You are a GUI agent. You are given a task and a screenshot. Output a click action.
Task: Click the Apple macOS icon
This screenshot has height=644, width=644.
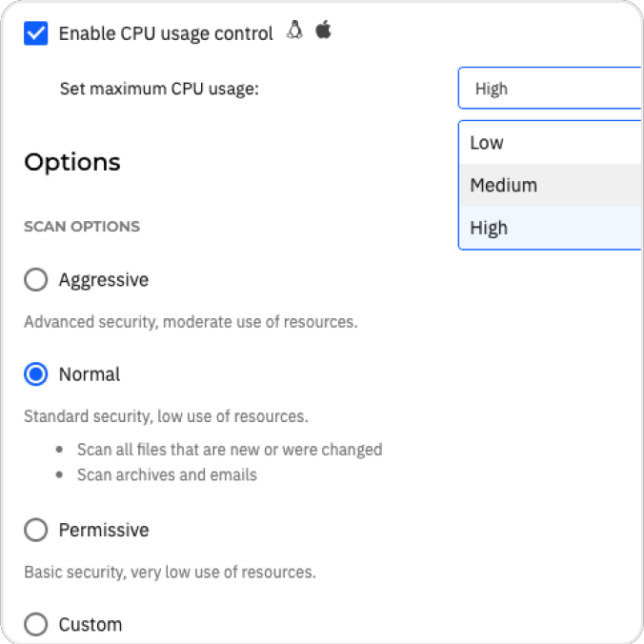click(323, 30)
